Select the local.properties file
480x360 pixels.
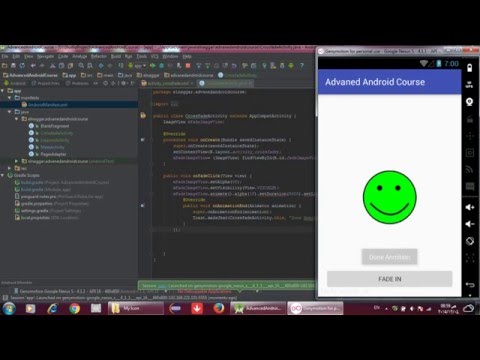47,218
